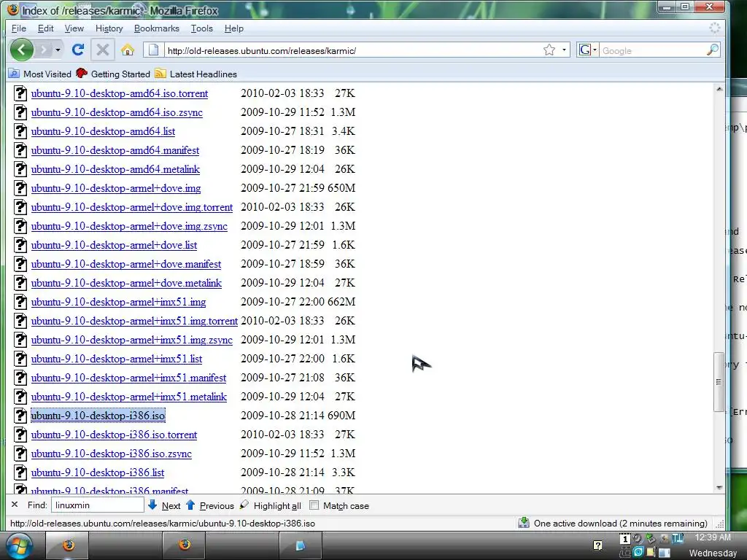
Task: Click the Back navigation arrow
Action: click(21, 50)
